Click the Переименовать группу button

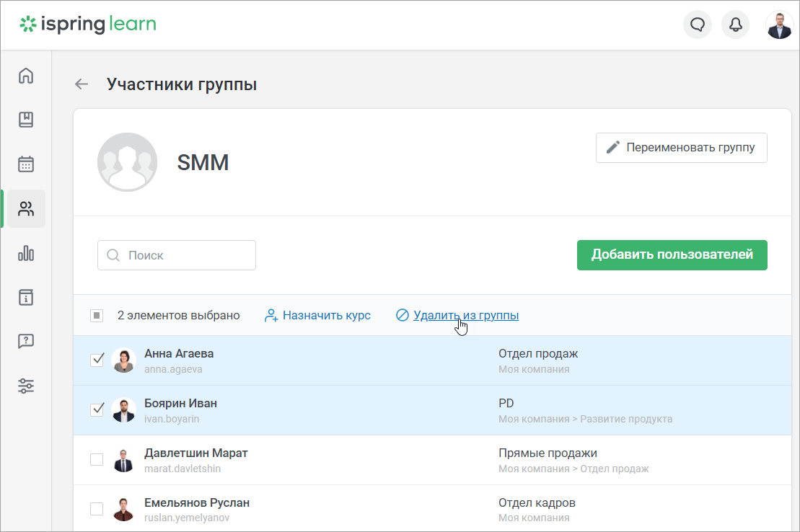click(x=681, y=148)
